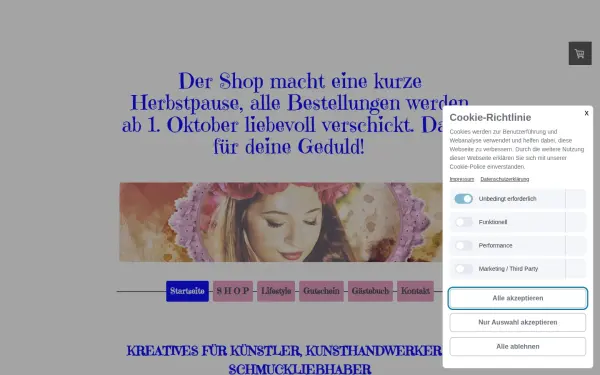Click the Cookie-Richtlinie heading
The width and height of the screenshot is (600, 375).
point(490,117)
